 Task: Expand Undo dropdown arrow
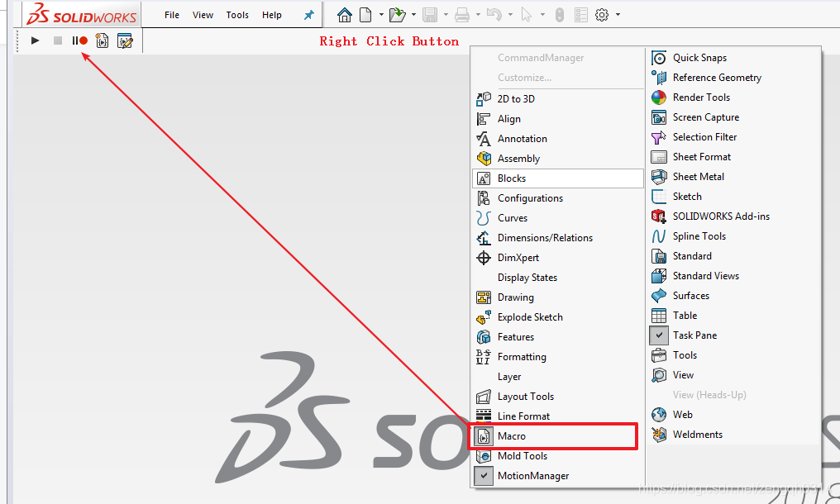tap(510, 15)
